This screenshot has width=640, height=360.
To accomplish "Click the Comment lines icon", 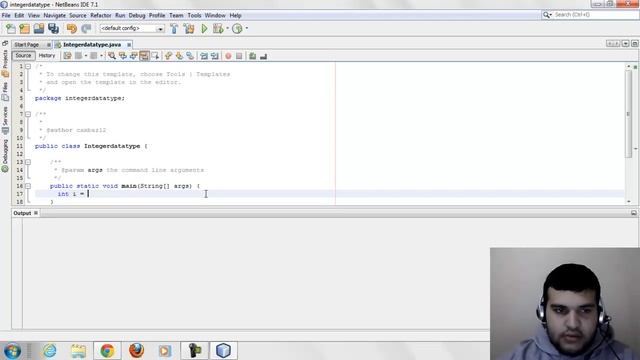I will tap(253, 56).
